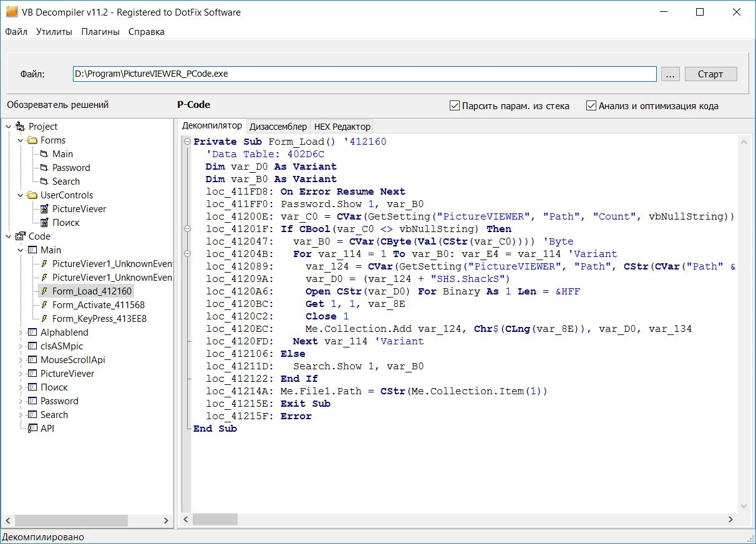Collapse the If CBool code block
The height and width of the screenshot is (544, 756).
pos(187,229)
